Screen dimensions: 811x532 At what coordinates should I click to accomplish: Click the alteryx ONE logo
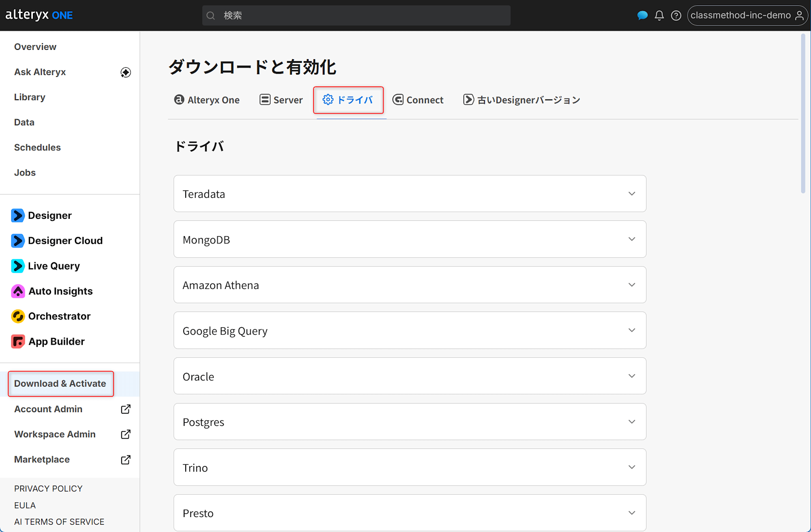coord(39,15)
